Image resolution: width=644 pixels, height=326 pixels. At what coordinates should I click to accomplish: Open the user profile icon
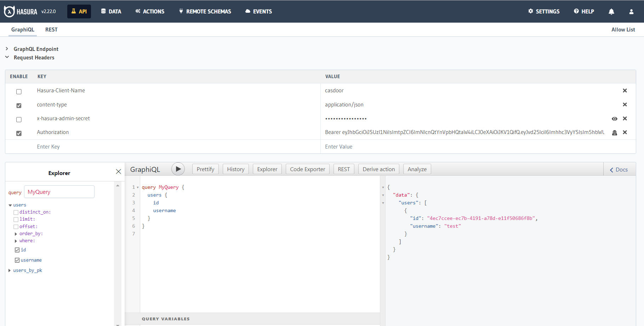click(x=631, y=11)
